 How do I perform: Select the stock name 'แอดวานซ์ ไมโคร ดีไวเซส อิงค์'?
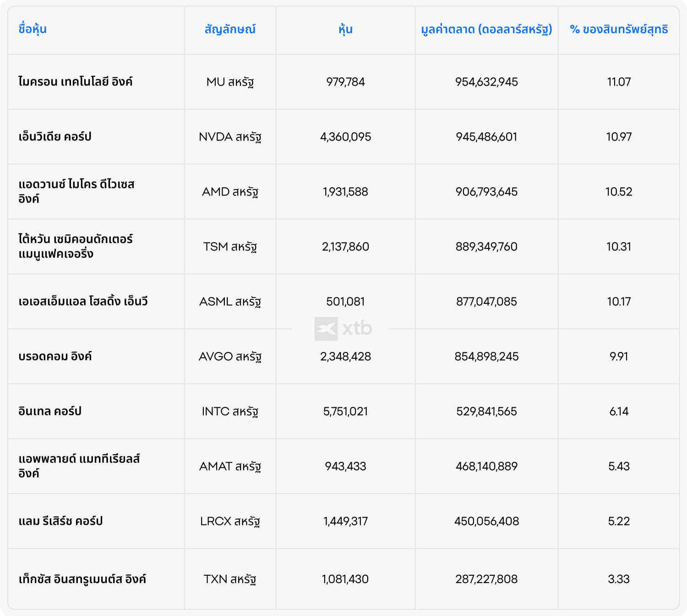pos(76,191)
